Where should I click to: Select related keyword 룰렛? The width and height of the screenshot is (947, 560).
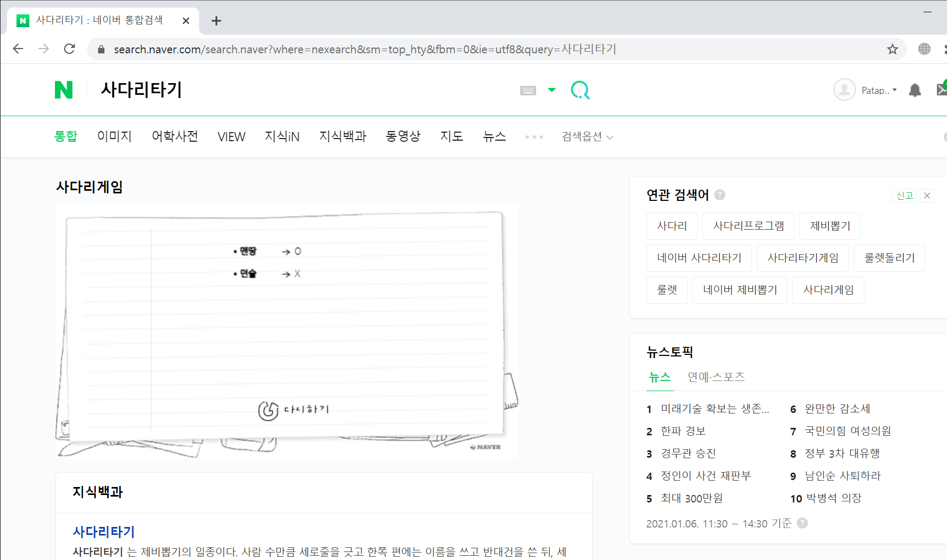[x=667, y=290]
